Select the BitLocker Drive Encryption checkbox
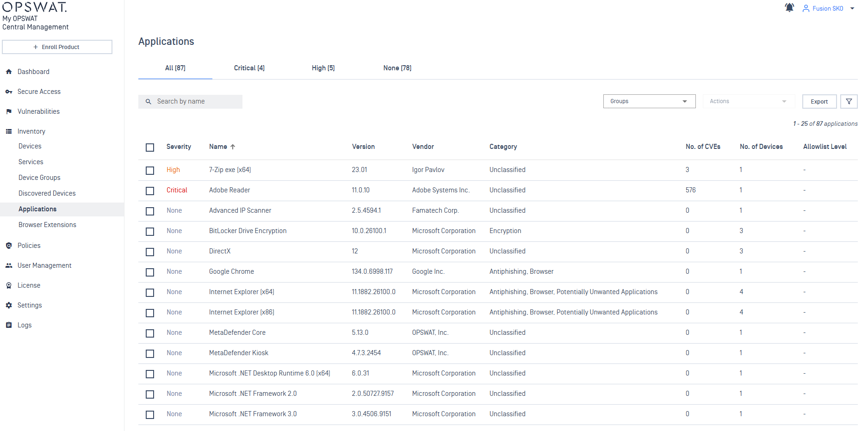The height and width of the screenshot is (431, 868). coord(150,232)
